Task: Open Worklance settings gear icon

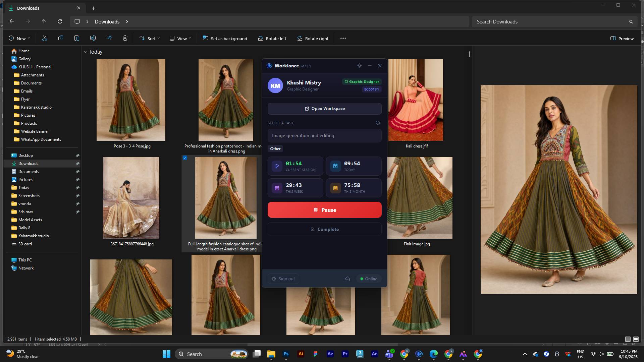Action: [x=359, y=66]
